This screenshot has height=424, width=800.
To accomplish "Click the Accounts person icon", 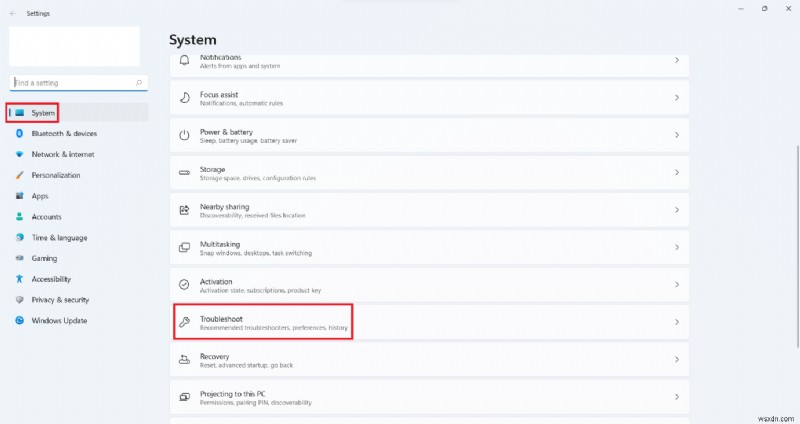I will (x=19, y=216).
